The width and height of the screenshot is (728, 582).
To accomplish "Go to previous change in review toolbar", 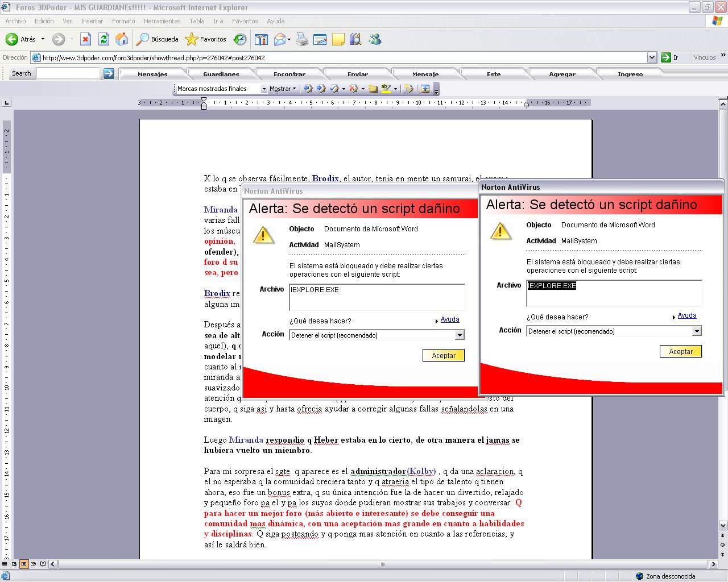I will 308,89.
